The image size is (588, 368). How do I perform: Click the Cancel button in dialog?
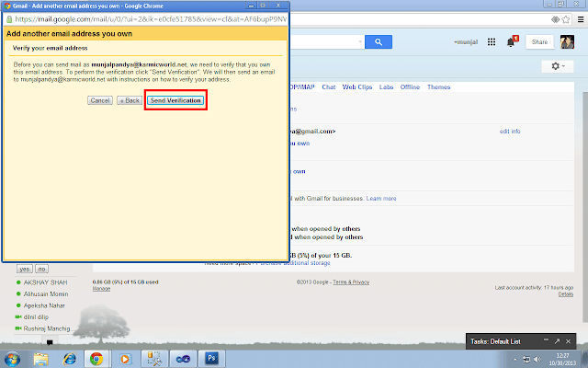point(100,100)
